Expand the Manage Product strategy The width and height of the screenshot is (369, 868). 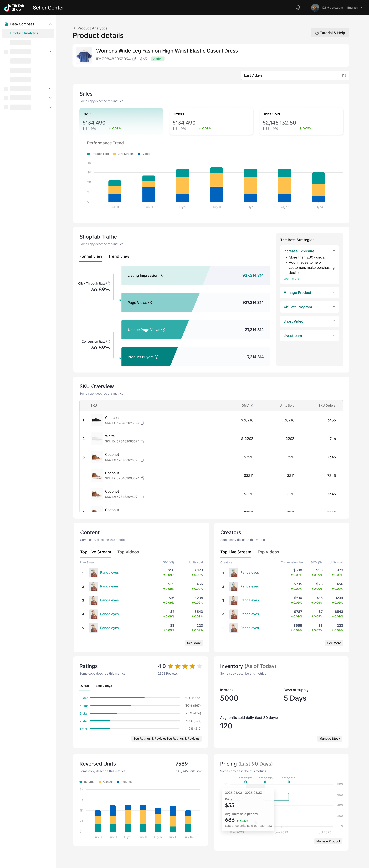[x=309, y=292]
